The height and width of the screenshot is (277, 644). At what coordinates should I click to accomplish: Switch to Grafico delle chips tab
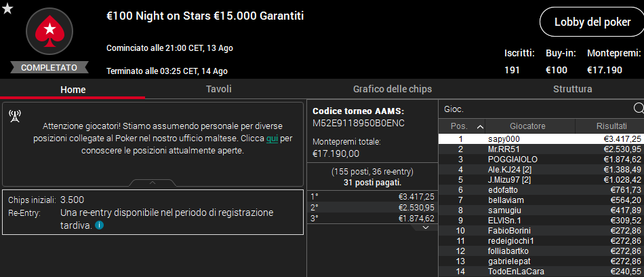(x=393, y=89)
